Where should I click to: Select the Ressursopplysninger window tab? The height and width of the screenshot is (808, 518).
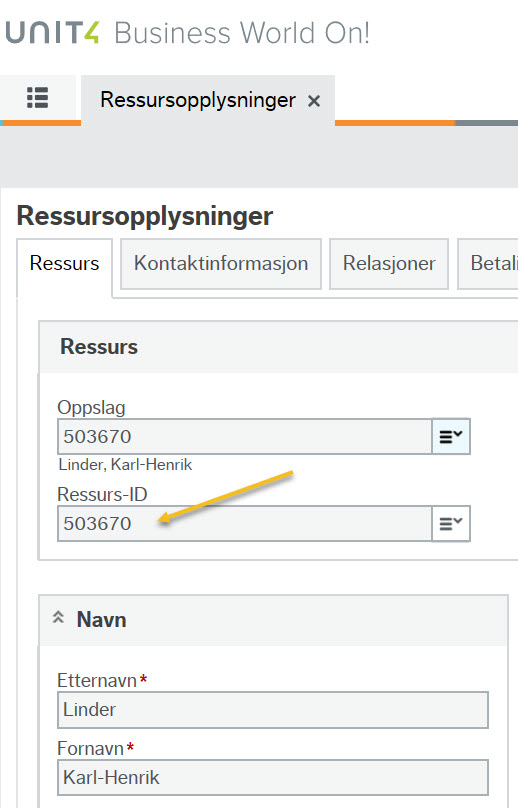coord(198,100)
